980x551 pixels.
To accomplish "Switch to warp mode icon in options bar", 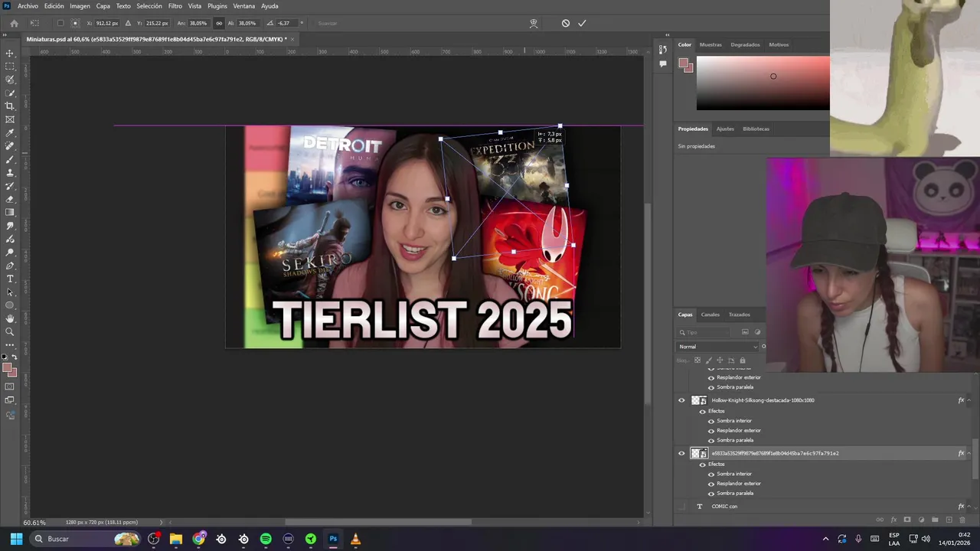I will pyautogui.click(x=534, y=23).
